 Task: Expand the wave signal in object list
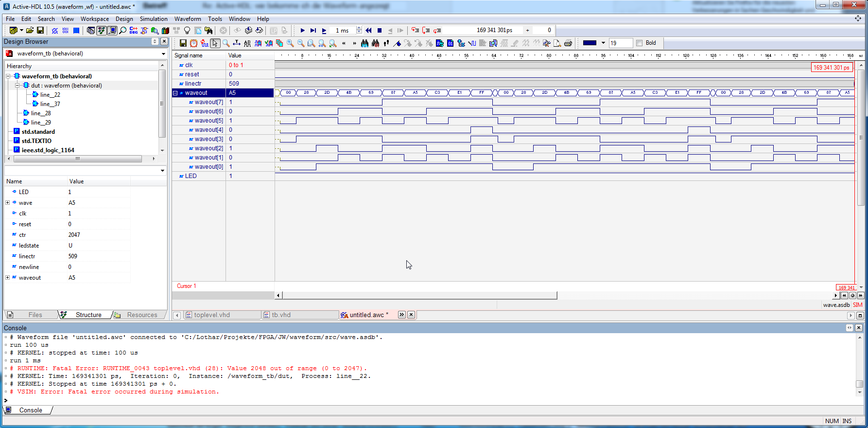tap(8, 203)
